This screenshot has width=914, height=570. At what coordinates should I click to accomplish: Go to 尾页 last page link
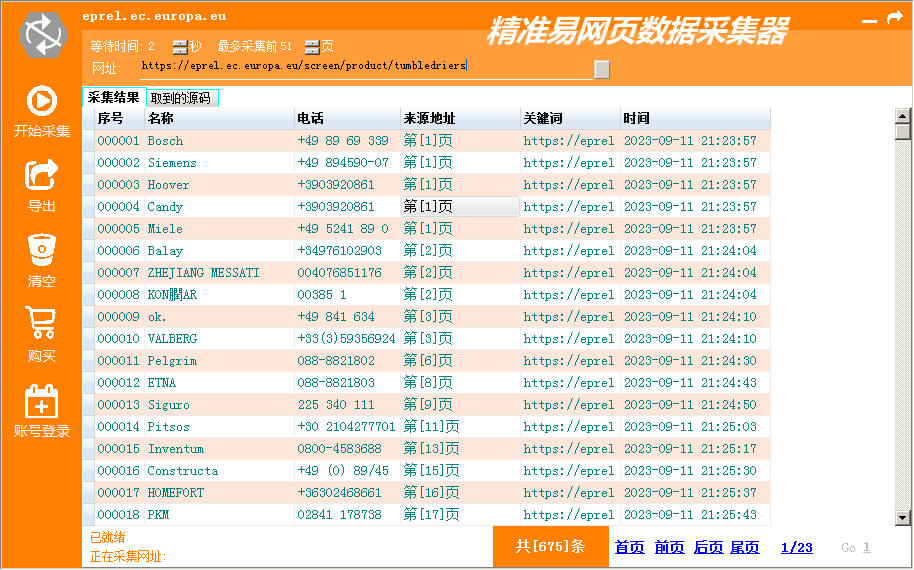745,547
